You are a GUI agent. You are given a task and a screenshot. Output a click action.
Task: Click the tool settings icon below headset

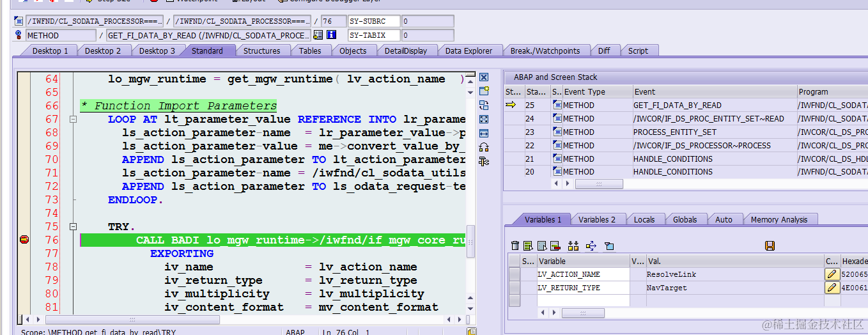tap(484, 161)
